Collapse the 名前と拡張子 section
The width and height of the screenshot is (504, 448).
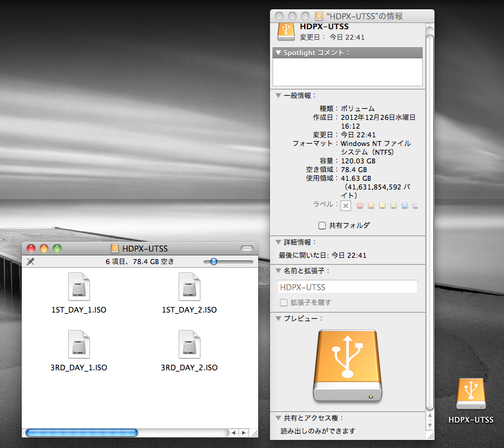(278, 270)
